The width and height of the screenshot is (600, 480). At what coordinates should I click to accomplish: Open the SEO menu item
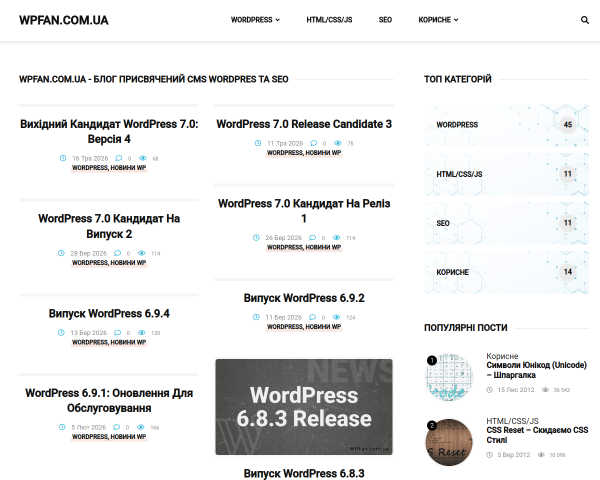coord(385,20)
